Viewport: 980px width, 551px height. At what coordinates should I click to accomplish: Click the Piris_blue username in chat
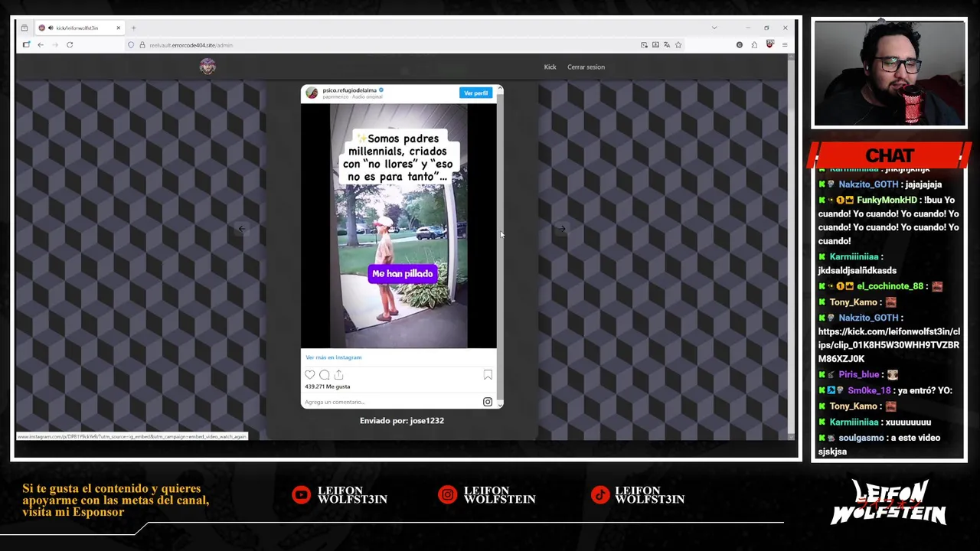[858, 375]
